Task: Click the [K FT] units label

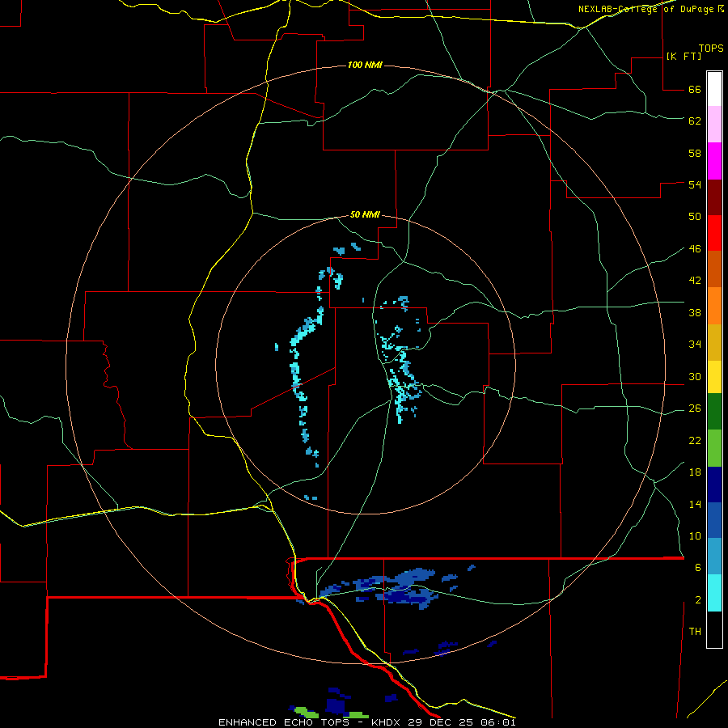Action: (x=684, y=56)
